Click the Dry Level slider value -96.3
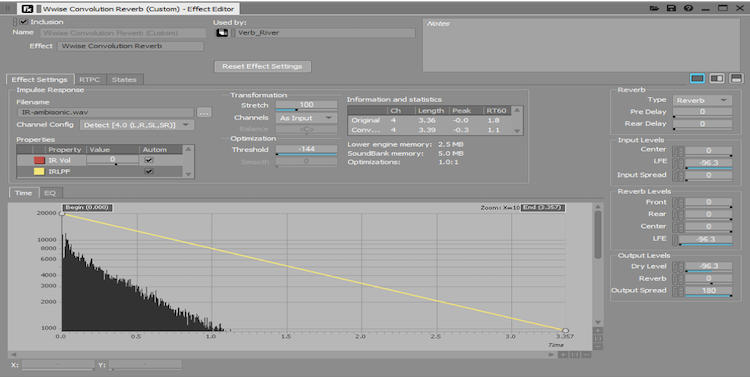 (x=708, y=266)
